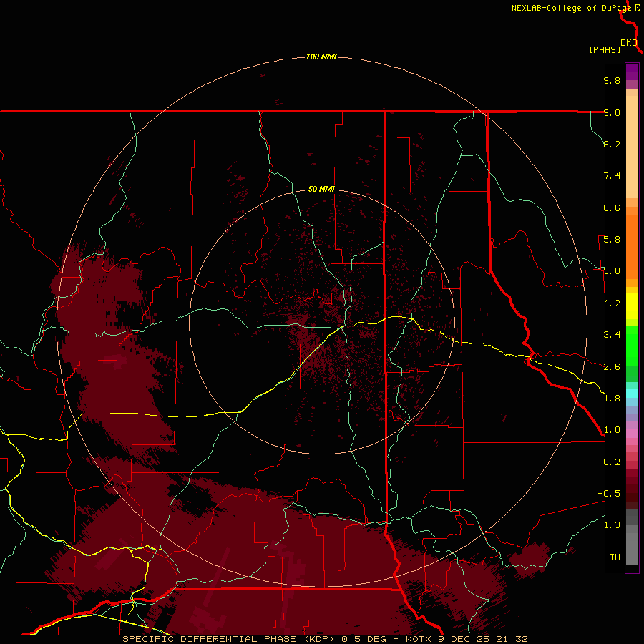The height and width of the screenshot is (644, 644).
Task: Click the yellow band of the color bar
Action: (632, 306)
